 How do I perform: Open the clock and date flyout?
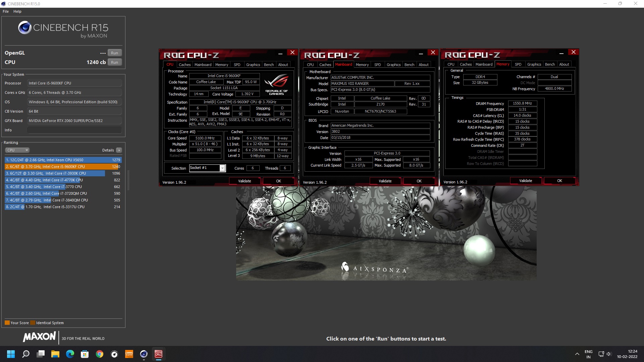(627, 354)
